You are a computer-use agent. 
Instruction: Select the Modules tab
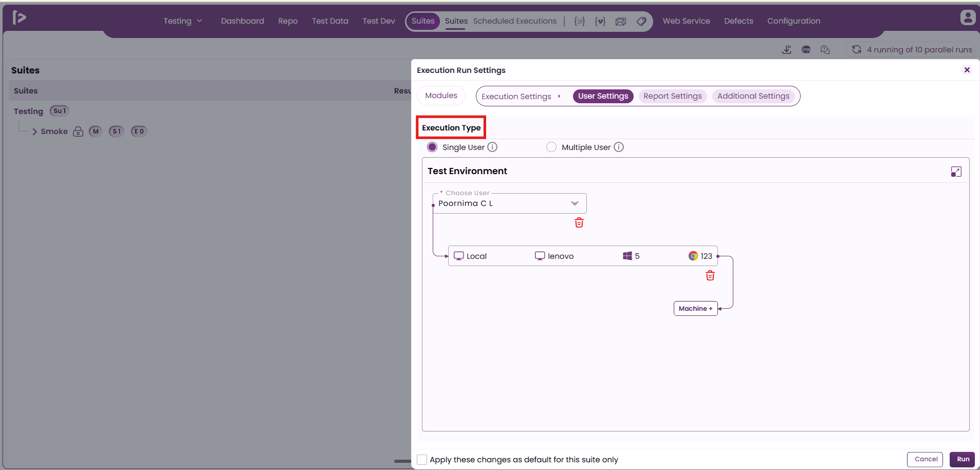click(441, 96)
